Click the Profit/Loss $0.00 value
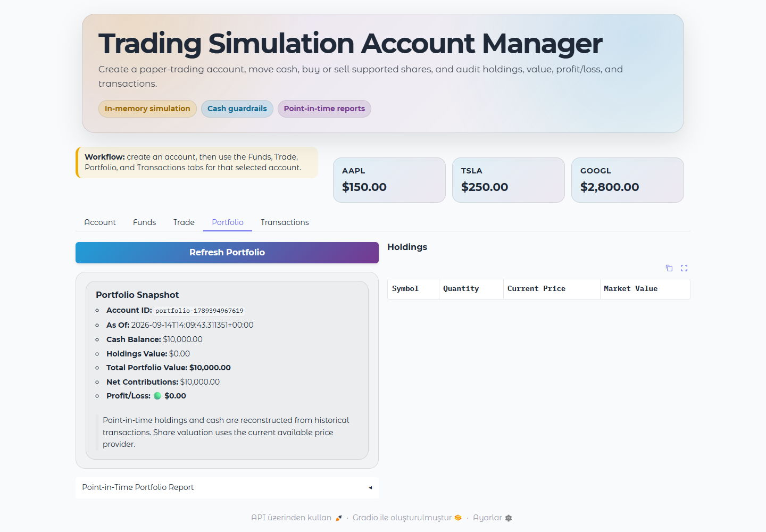Viewport: 766px width, 532px height. pos(175,396)
